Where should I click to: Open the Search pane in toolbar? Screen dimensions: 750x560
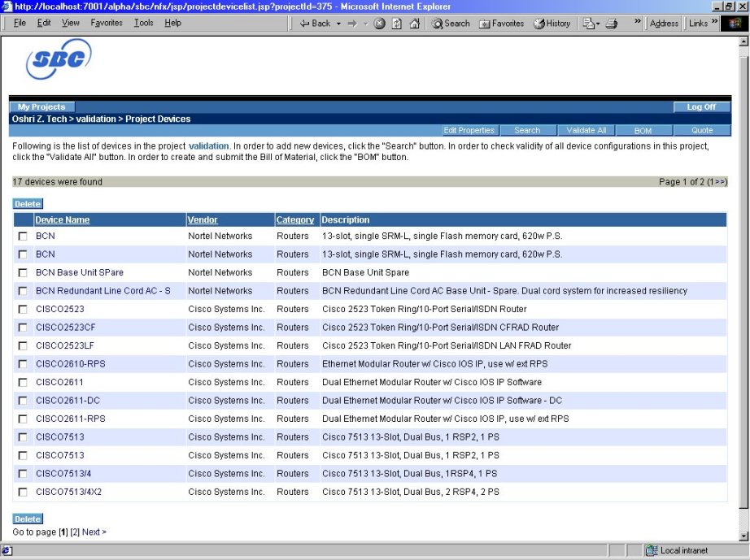click(451, 24)
